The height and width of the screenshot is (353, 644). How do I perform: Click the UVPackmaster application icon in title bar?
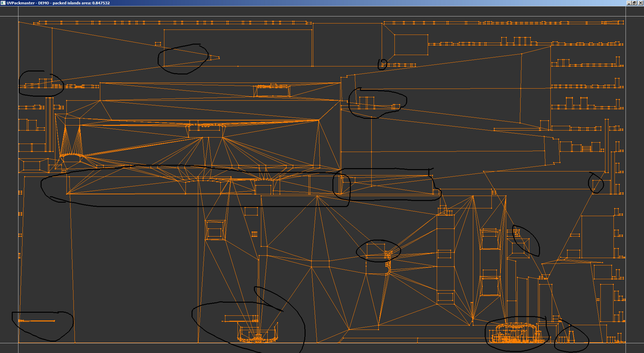[3, 3]
